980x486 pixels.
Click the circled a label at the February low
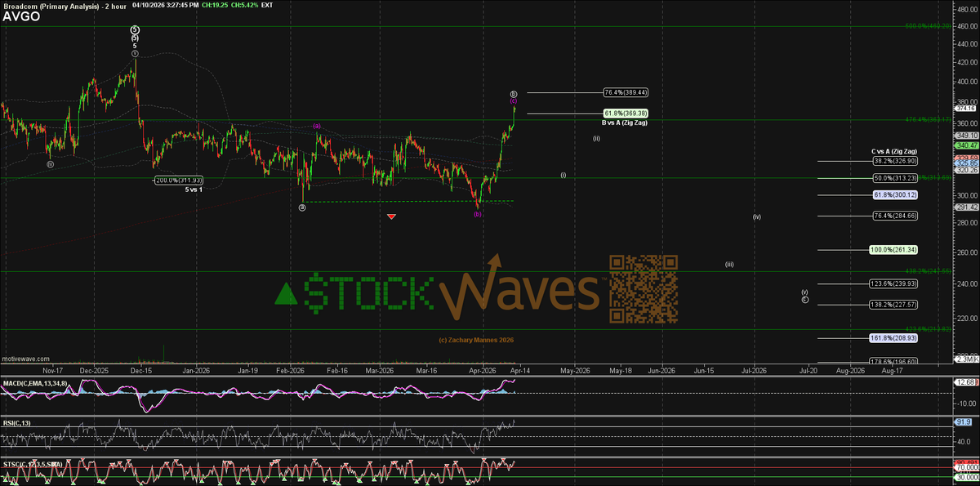click(302, 207)
